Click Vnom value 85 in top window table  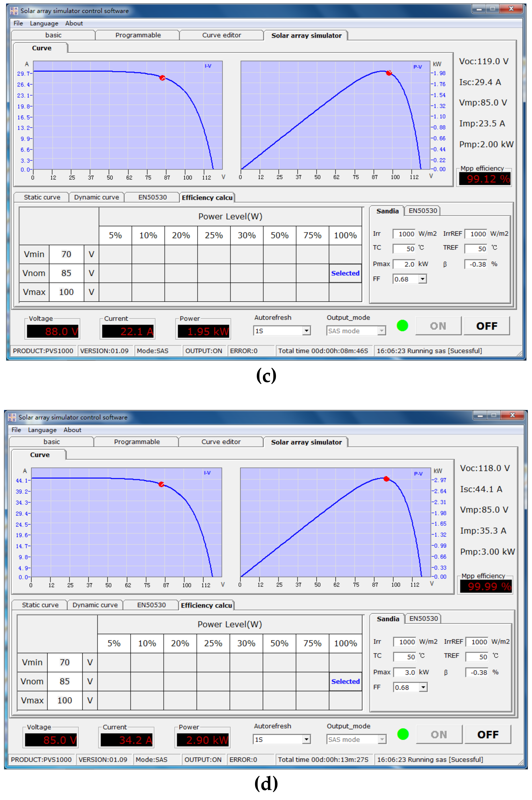67,273
